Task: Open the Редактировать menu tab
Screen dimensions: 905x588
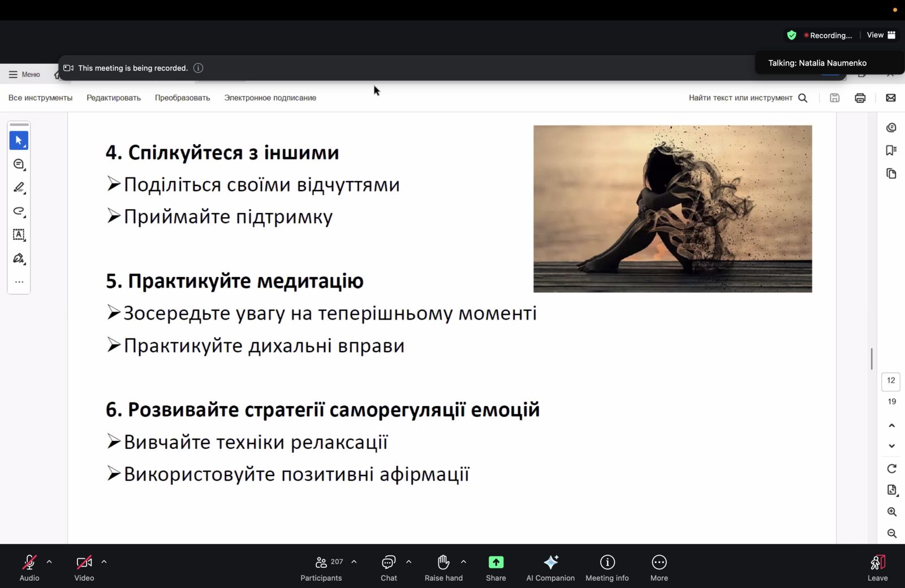Action: coord(114,98)
